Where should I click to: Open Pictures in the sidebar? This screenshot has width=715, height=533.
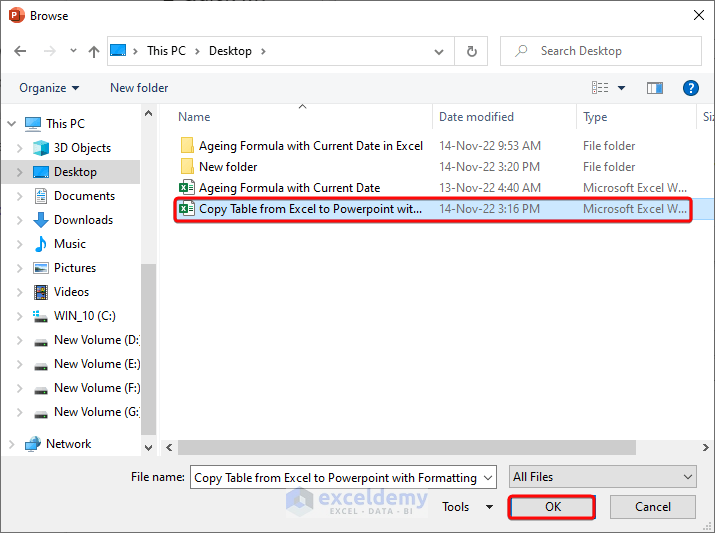75,268
